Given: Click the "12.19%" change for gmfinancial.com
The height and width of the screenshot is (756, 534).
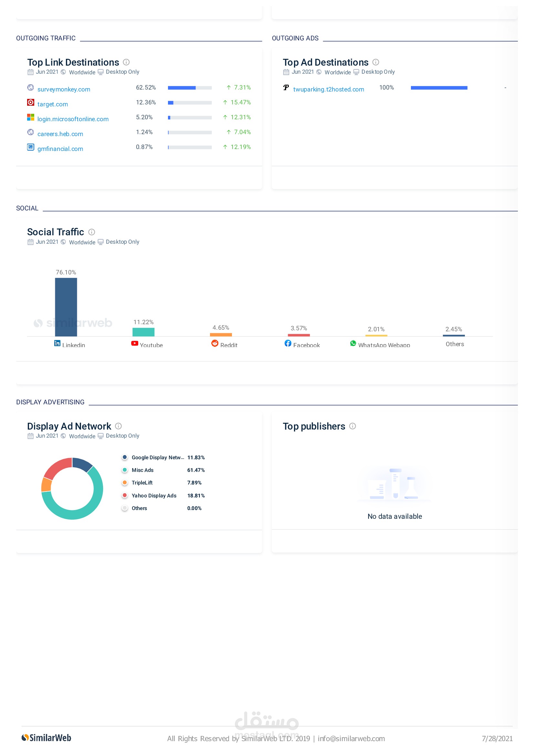Looking at the screenshot, I should point(241,147).
